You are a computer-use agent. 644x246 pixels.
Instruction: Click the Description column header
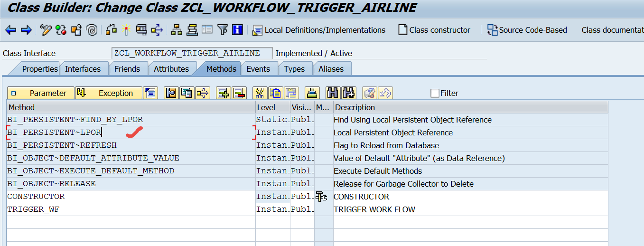pyautogui.click(x=471, y=107)
